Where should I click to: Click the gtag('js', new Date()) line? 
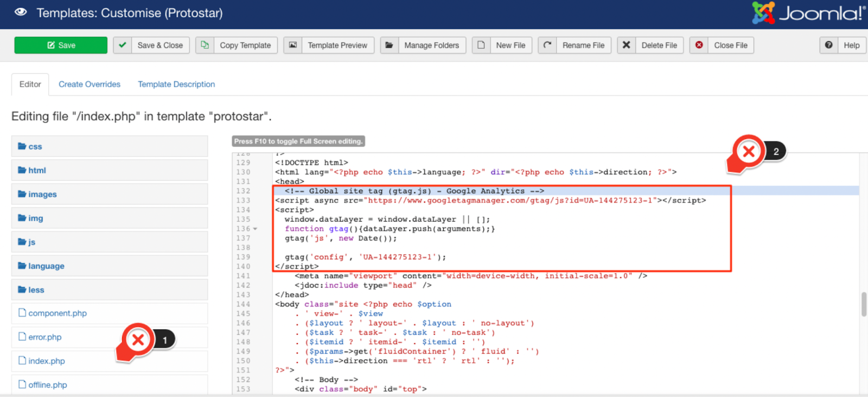pyautogui.click(x=341, y=238)
